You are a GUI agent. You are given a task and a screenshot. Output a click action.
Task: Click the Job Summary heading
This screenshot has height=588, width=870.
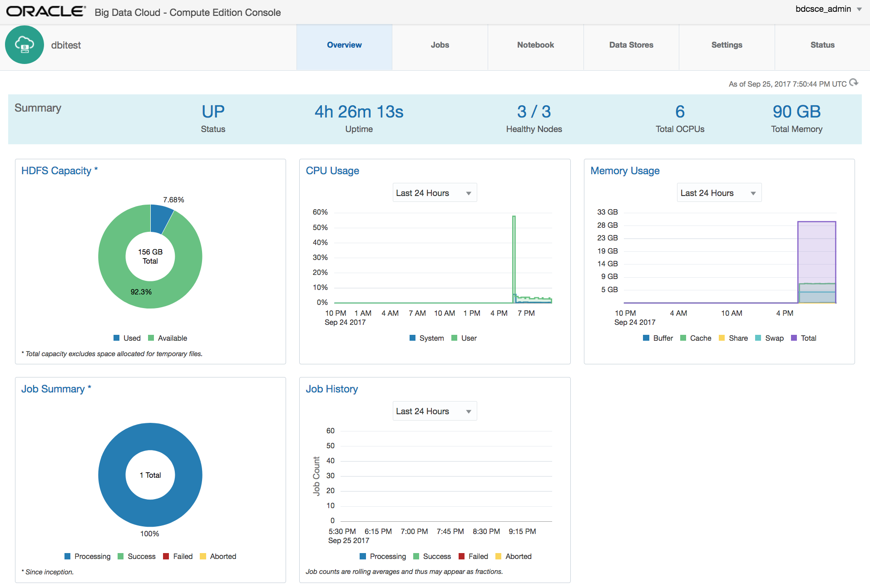point(56,389)
